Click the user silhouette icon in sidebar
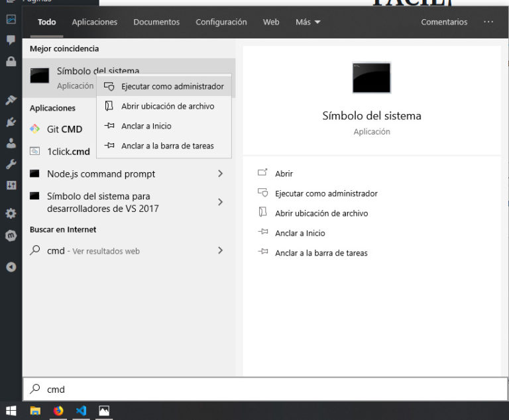509x420 pixels. click(11, 143)
